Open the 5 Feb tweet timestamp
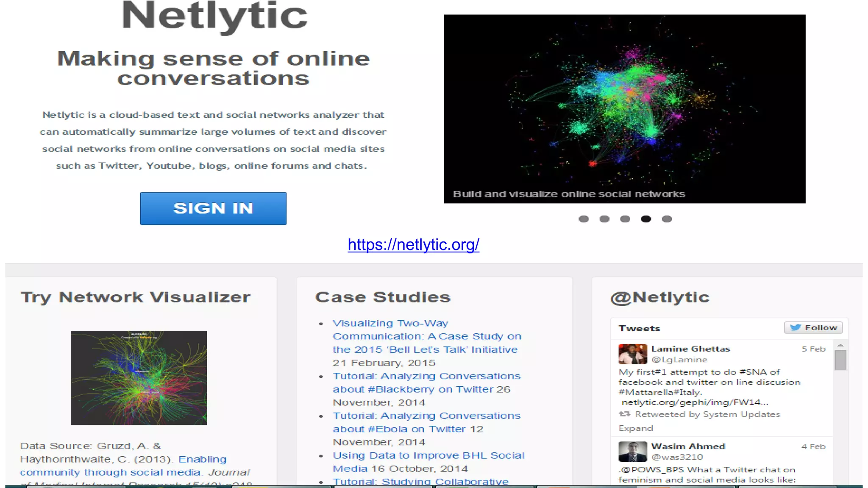Image resolution: width=868 pixels, height=488 pixels. click(813, 349)
